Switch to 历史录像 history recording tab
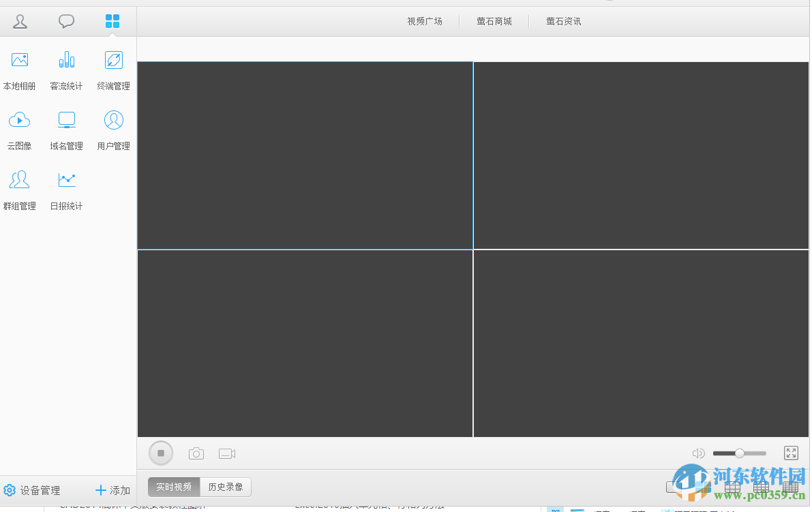Image resolution: width=812 pixels, height=512 pixels. 225,487
